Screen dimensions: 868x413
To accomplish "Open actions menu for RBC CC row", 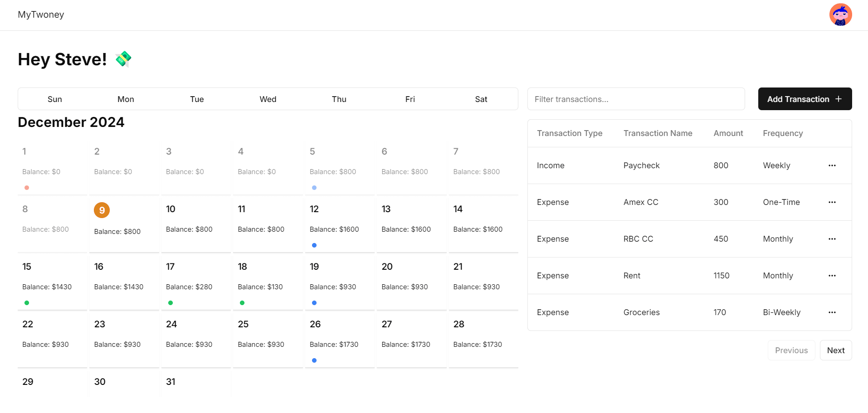I will 832,239.
